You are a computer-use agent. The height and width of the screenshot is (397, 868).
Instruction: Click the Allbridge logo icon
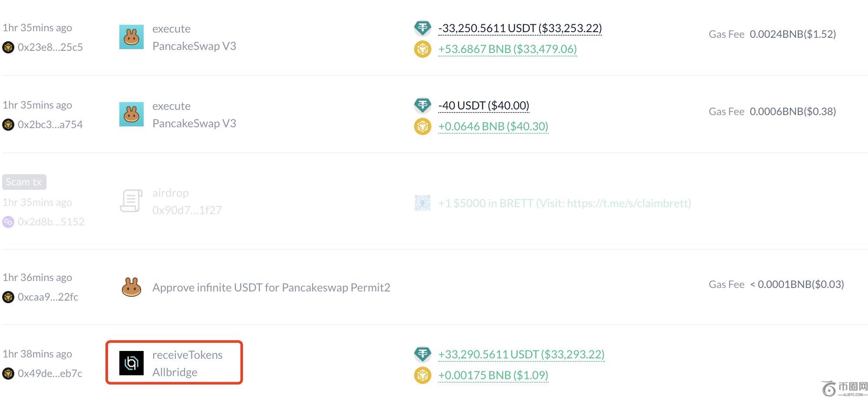131,363
